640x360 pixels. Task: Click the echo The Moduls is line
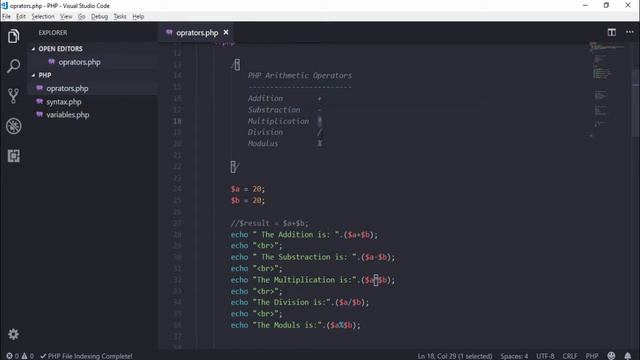(x=296, y=325)
